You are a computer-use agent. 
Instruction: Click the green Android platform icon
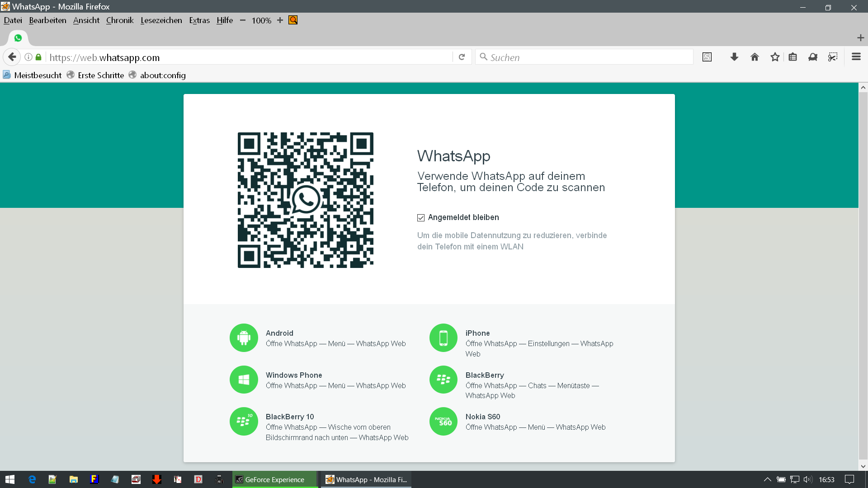pyautogui.click(x=244, y=338)
